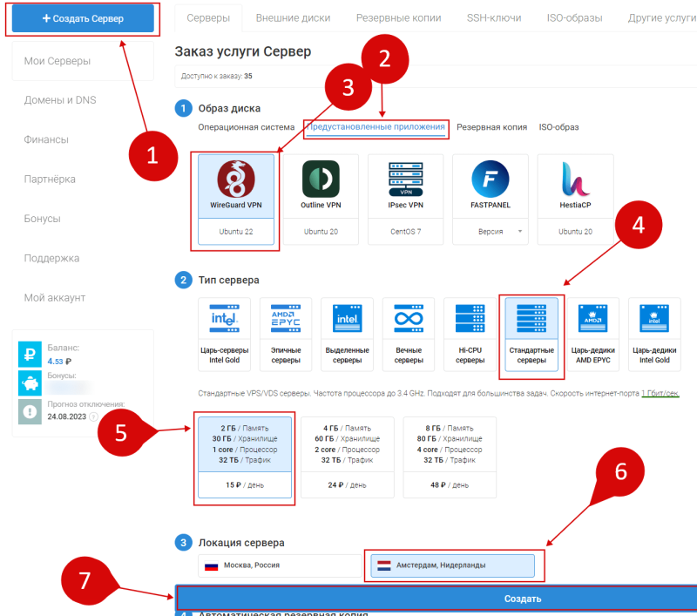Choose the Outline VPN app icon

click(321, 179)
